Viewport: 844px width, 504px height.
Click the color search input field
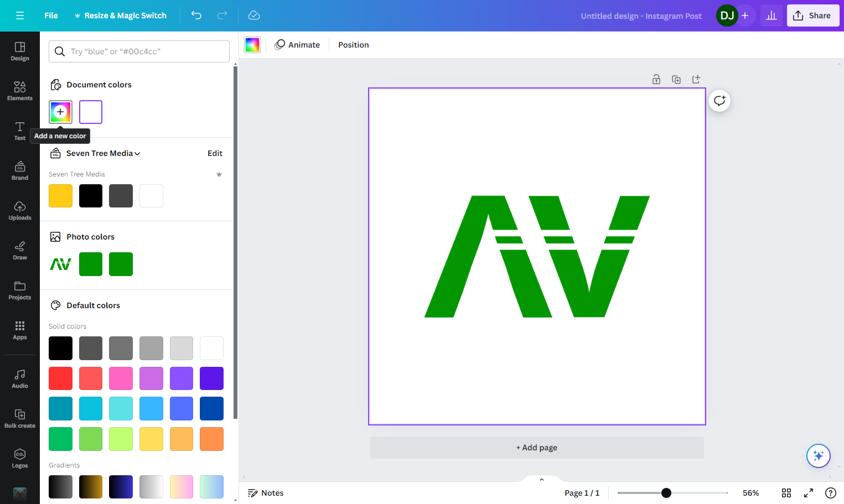click(x=139, y=51)
